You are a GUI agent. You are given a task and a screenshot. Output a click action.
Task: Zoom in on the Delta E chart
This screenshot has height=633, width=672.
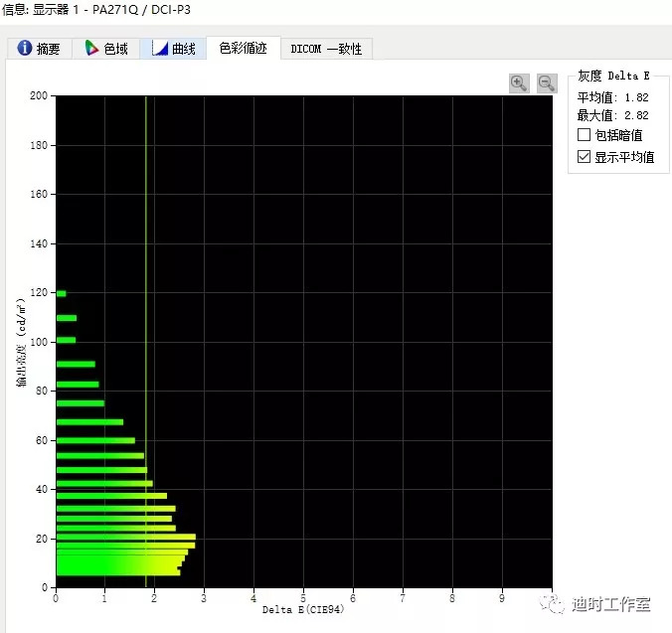point(519,83)
